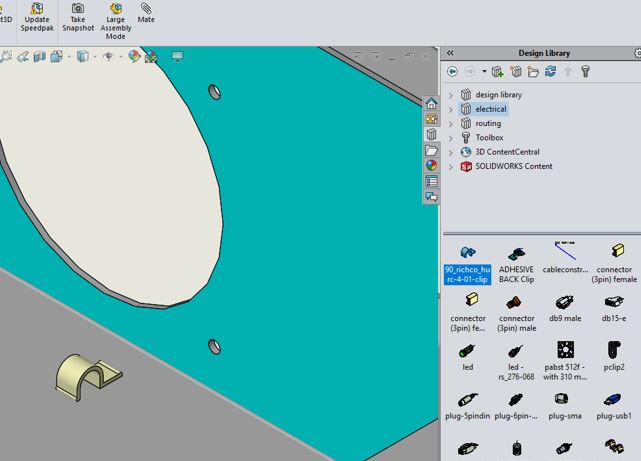Select the db15-e connector
The width and height of the screenshot is (641, 461).
pos(614,308)
